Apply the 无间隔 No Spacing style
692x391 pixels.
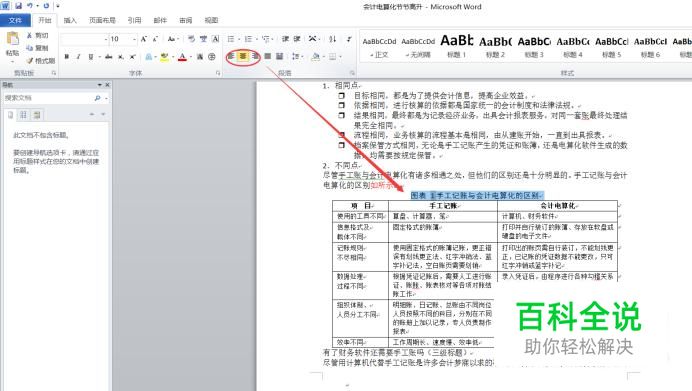pyautogui.click(x=418, y=47)
